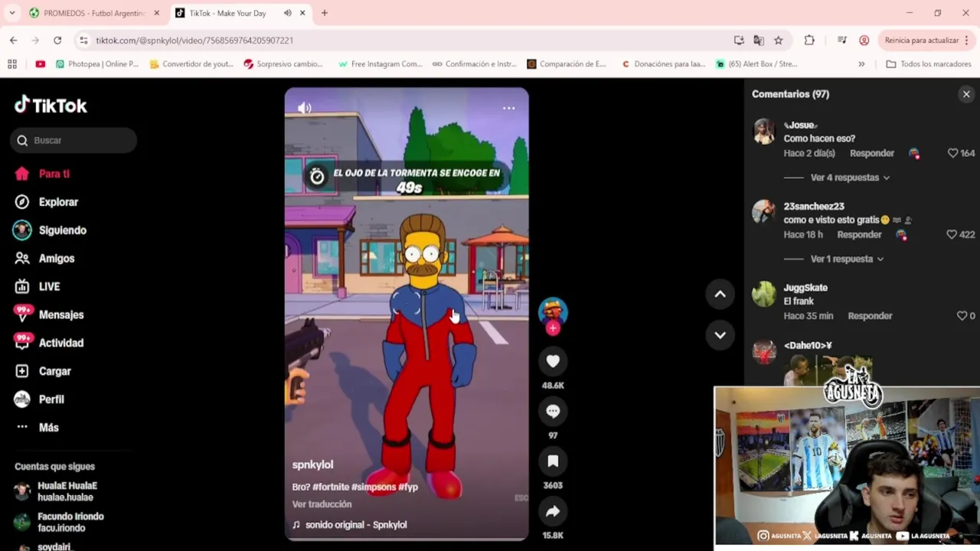Mute the video with speaker icon
Viewport: 980px width, 551px height.
pyautogui.click(x=304, y=108)
